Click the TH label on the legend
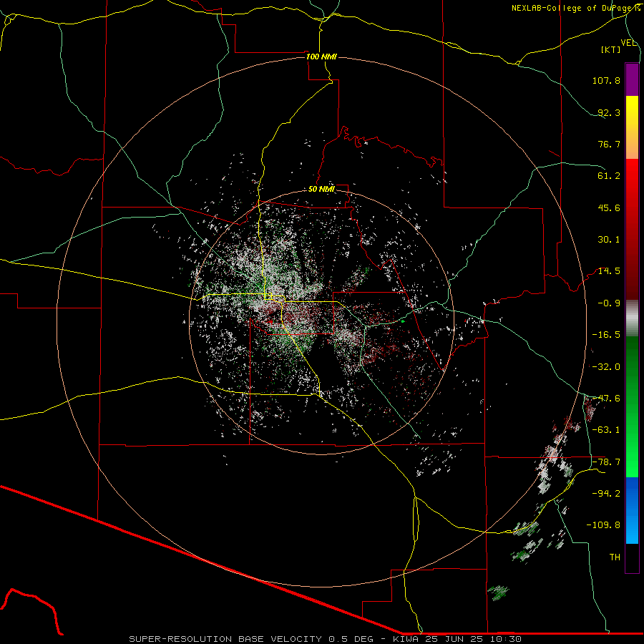644x644 pixels. pos(615,557)
